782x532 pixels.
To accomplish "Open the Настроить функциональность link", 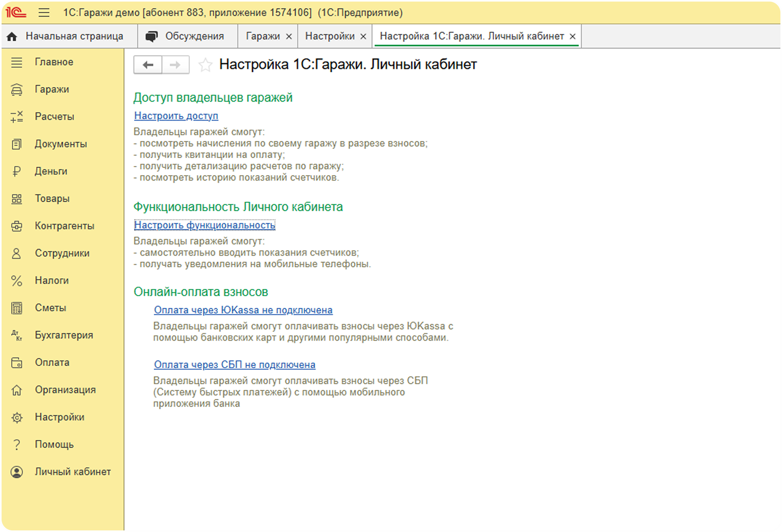I will [x=205, y=225].
